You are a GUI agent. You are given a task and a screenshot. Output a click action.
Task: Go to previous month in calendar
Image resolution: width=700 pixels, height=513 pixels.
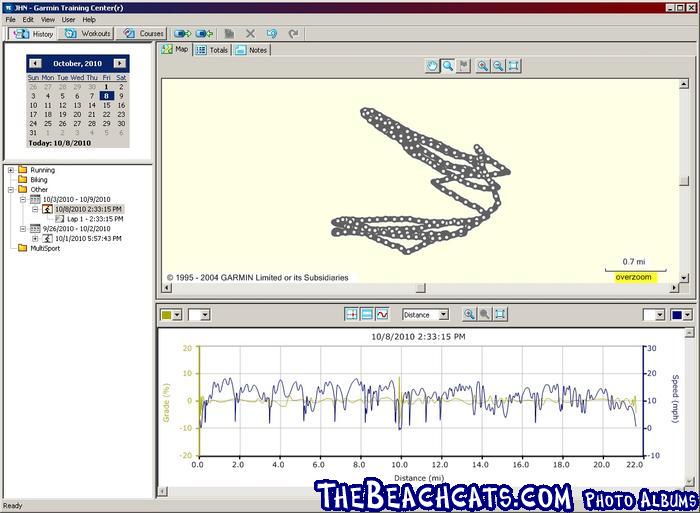(x=35, y=63)
